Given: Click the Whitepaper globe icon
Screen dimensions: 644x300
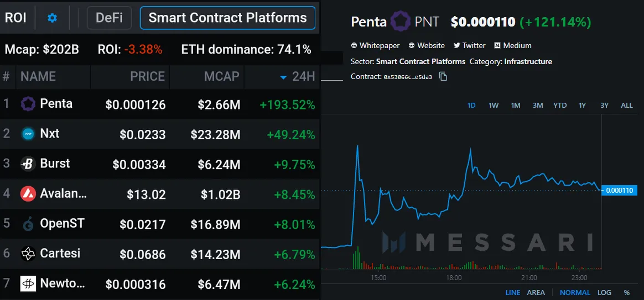Looking at the screenshot, I should [354, 45].
